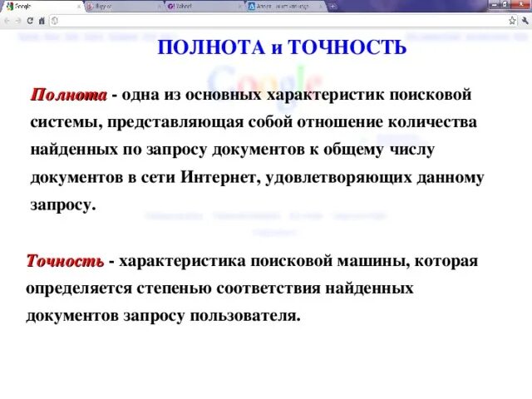The height and width of the screenshot is (399, 532).
Task: Click the red word Полнота
Action: point(68,95)
